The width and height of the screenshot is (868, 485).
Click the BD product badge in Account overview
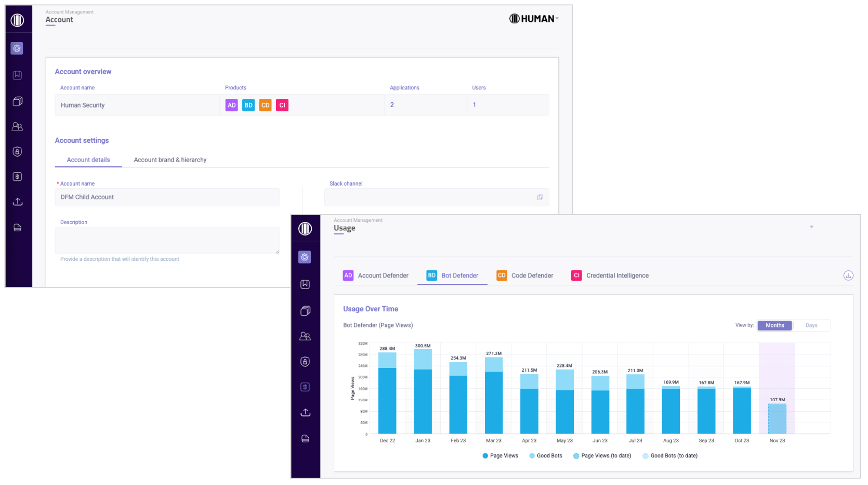tap(248, 105)
